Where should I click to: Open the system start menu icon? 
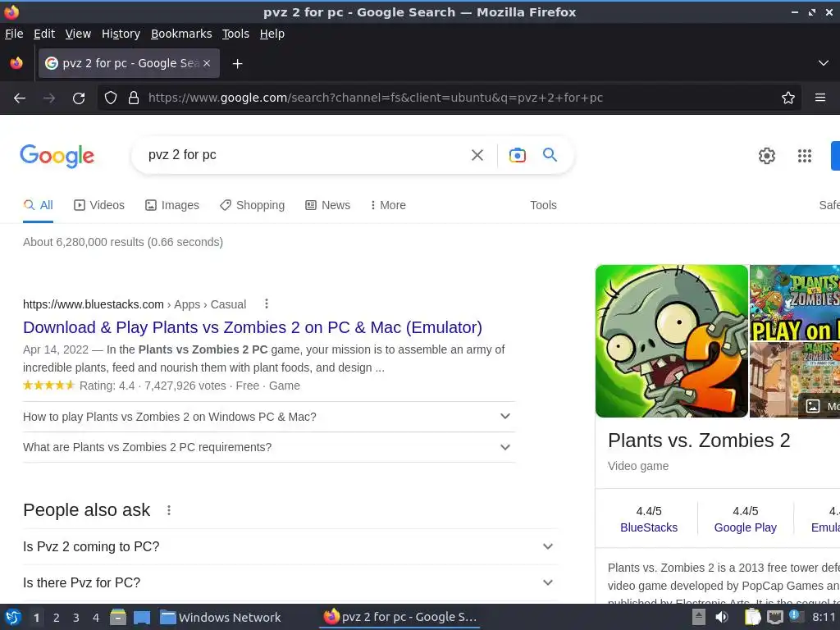(13, 618)
